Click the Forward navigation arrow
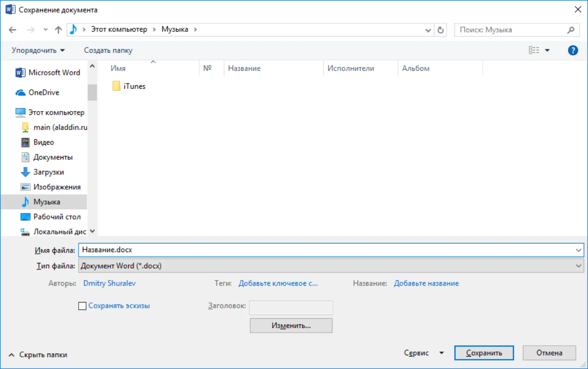588x369 pixels. [31, 30]
